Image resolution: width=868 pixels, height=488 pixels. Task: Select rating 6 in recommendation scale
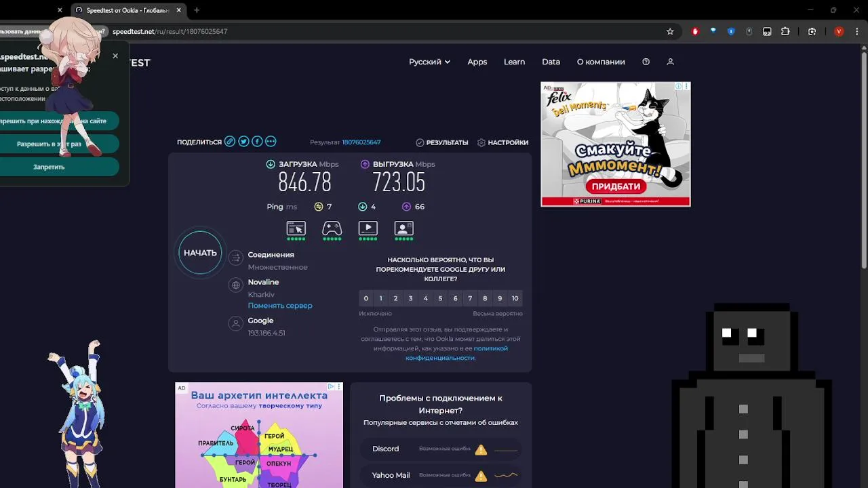point(455,298)
